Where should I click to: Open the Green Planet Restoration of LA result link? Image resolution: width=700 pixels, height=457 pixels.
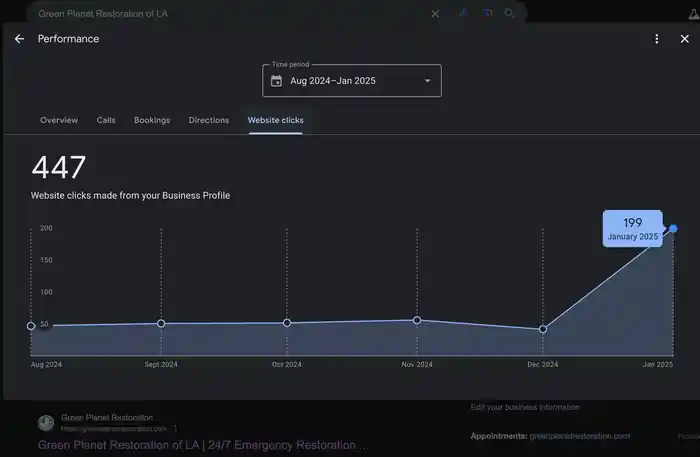[203, 445]
